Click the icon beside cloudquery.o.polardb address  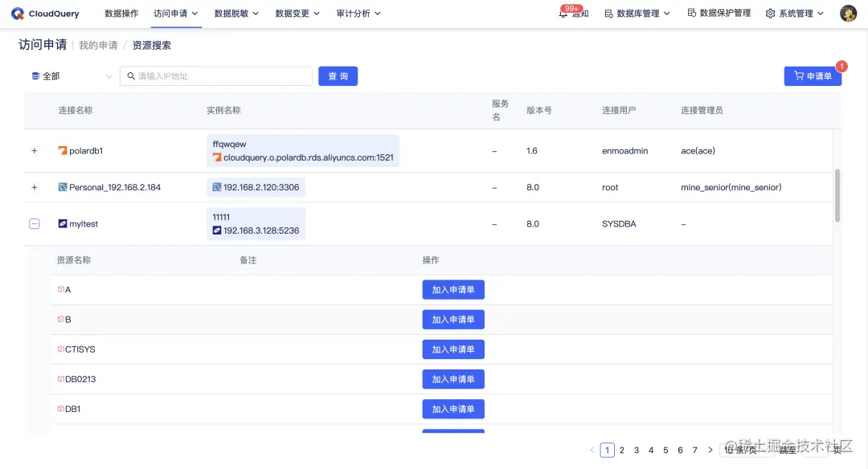[x=217, y=157]
